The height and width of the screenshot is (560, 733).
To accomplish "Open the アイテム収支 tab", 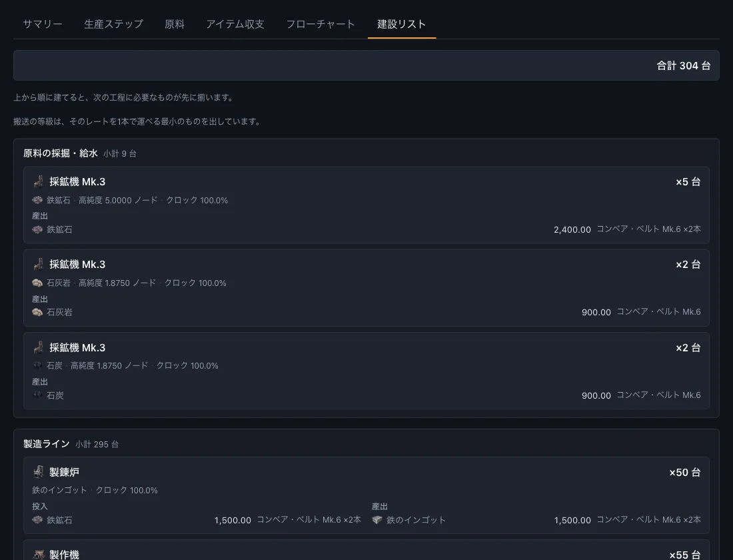I will coord(235,24).
